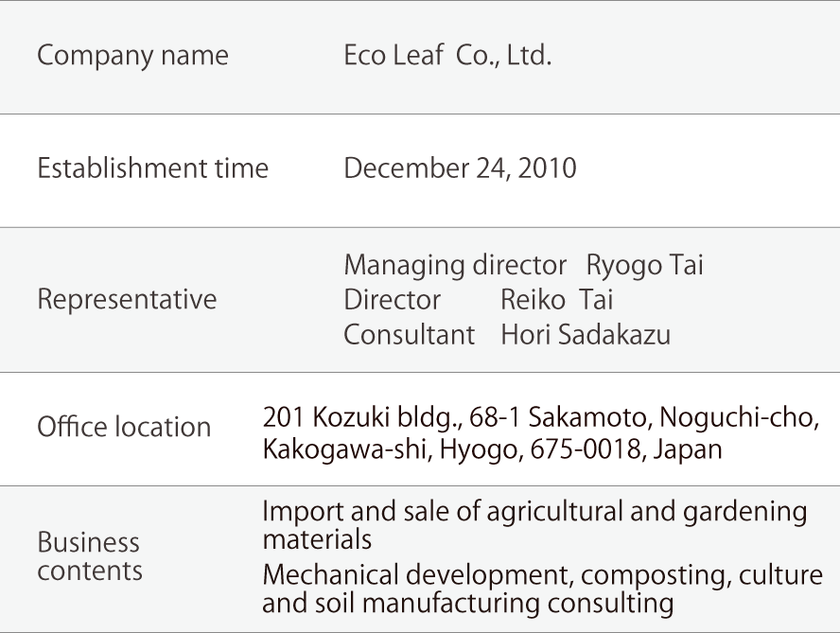
Task: Click the "Company name" row label
Action: [x=132, y=56]
